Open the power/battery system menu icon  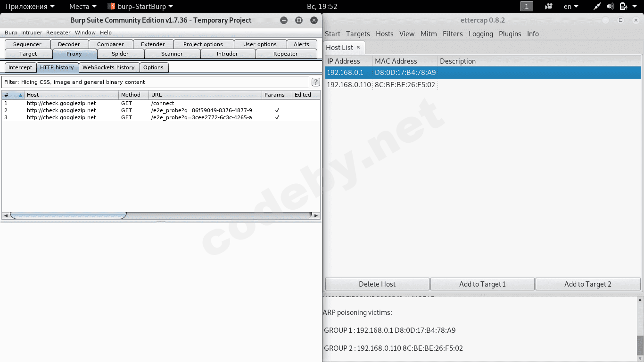[623, 7]
